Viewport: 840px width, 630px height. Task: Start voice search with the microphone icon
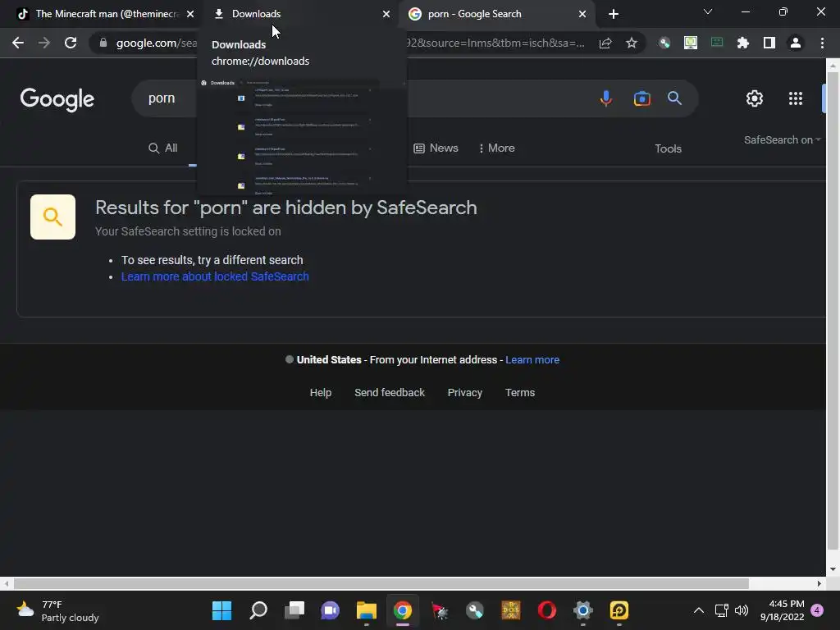[x=606, y=98]
